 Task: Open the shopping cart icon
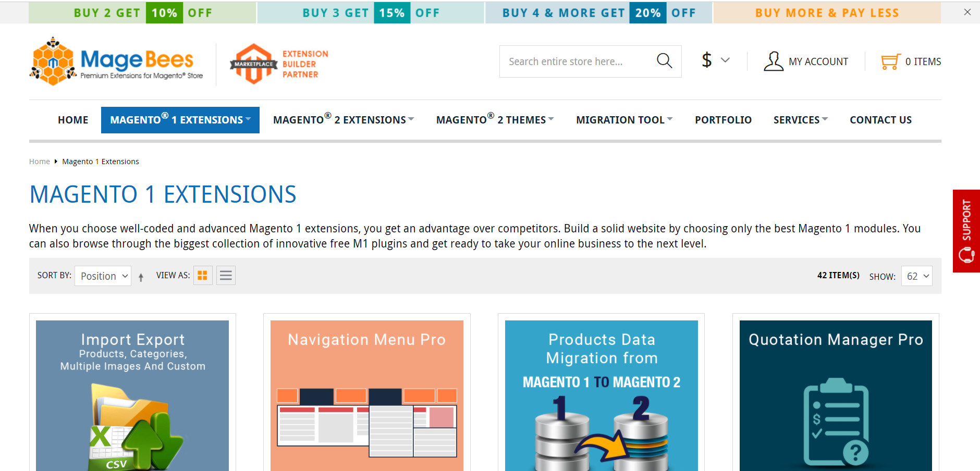[890, 61]
